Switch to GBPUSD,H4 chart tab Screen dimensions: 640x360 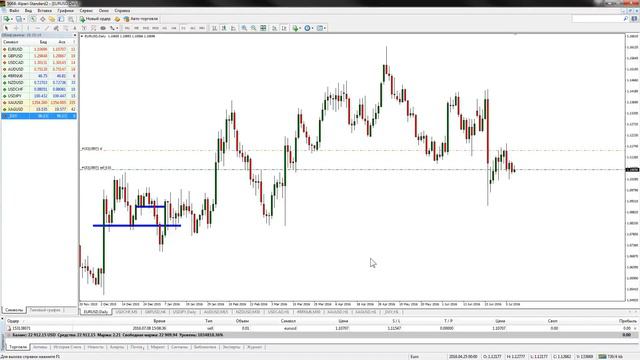click(156, 312)
